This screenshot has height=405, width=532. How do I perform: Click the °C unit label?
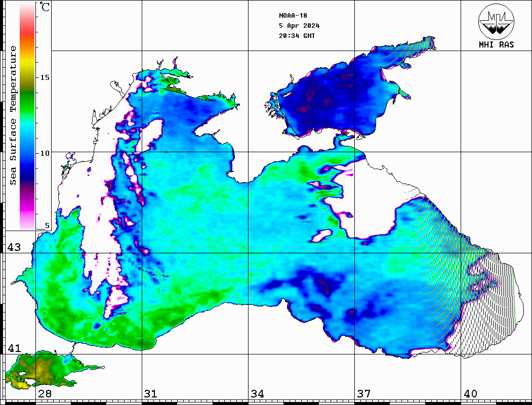coord(45,7)
